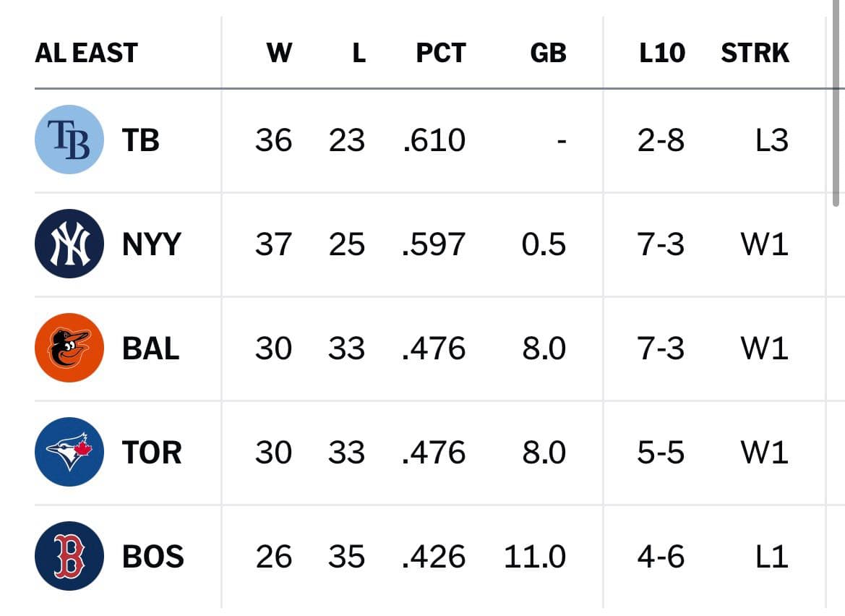Click the Tampa Bay Rays logo
Screen dimensions: 845x616
[x=69, y=140]
